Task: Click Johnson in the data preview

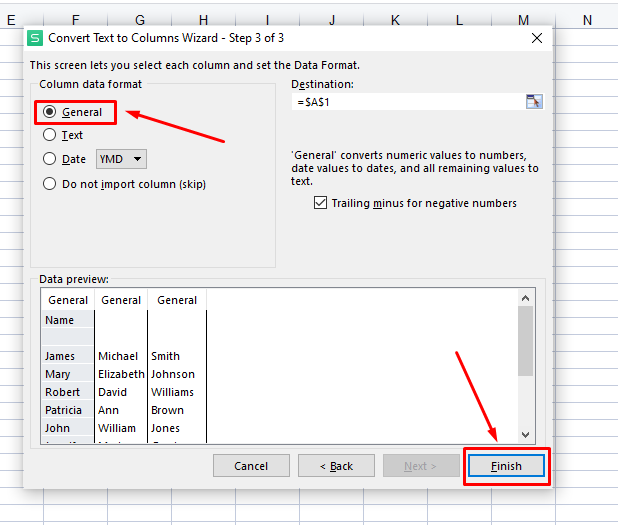Action: pos(173,374)
